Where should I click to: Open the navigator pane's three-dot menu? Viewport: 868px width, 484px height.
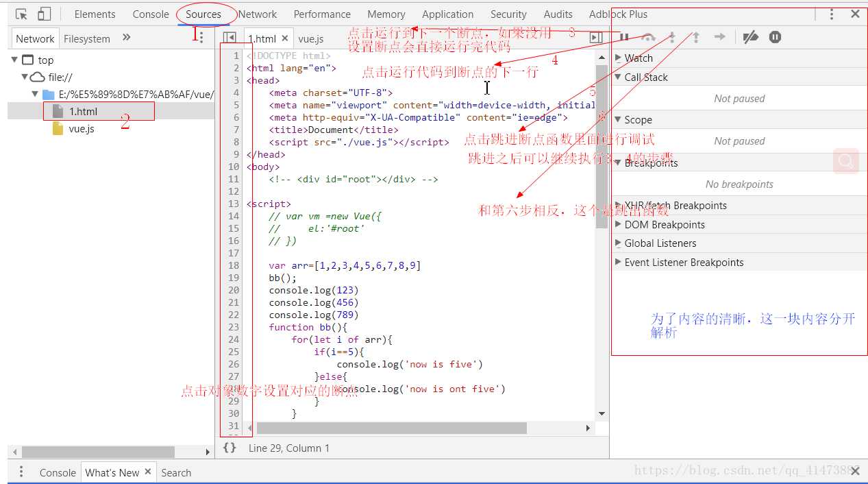(201, 38)
